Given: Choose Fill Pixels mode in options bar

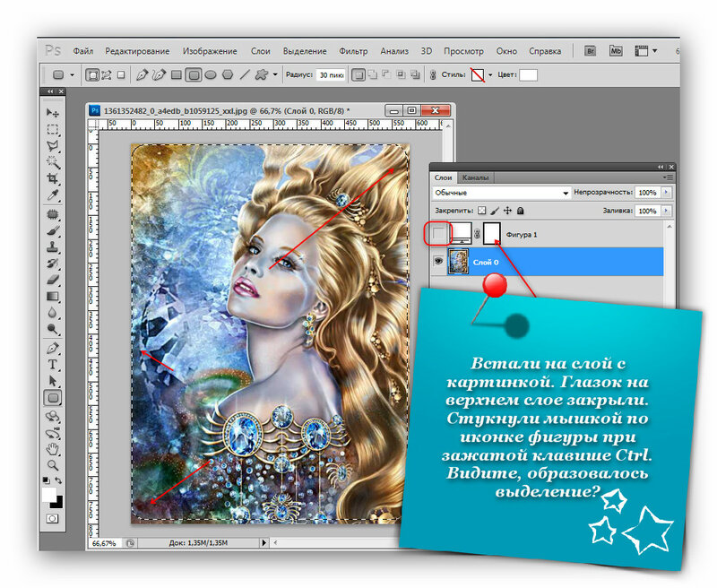Looking at the screenshot, I should (x=121, y=74).
